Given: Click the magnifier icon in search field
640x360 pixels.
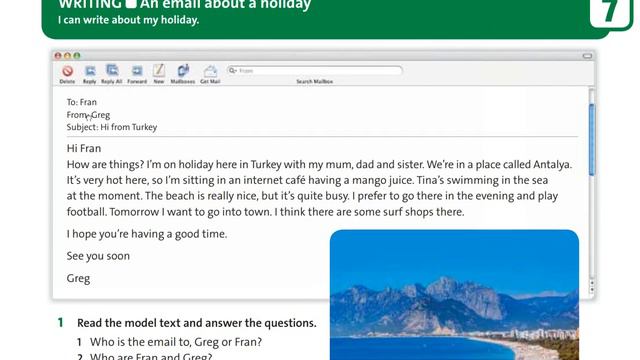Looking at the screenshot, I should (232, 71).
